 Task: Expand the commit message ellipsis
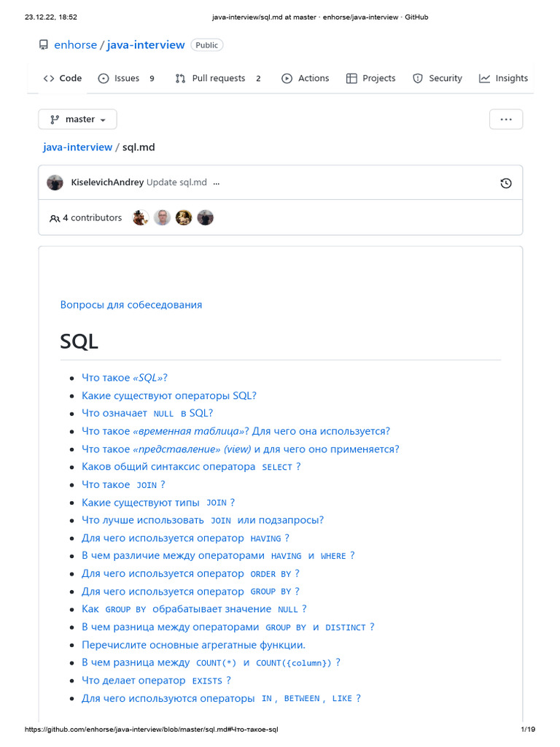215,182
